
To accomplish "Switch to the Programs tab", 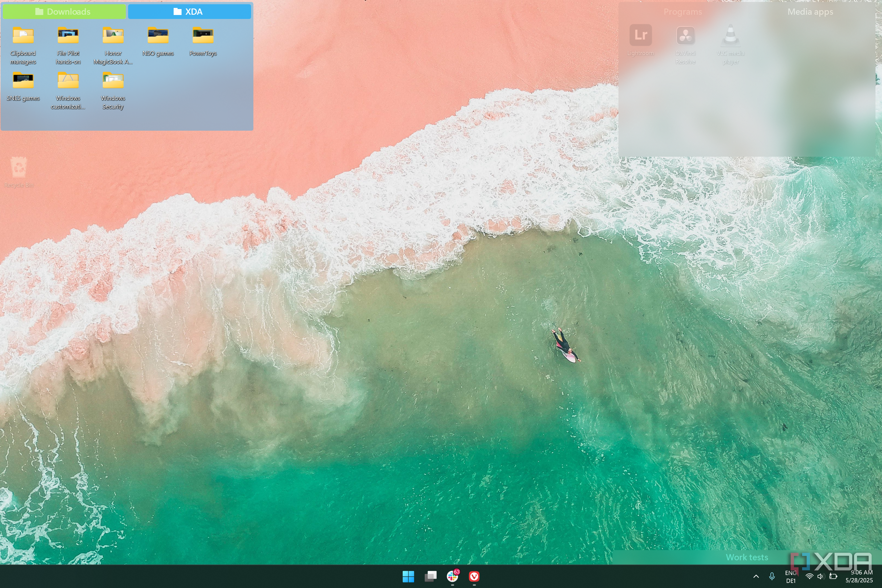I will (x=683, y=12).
